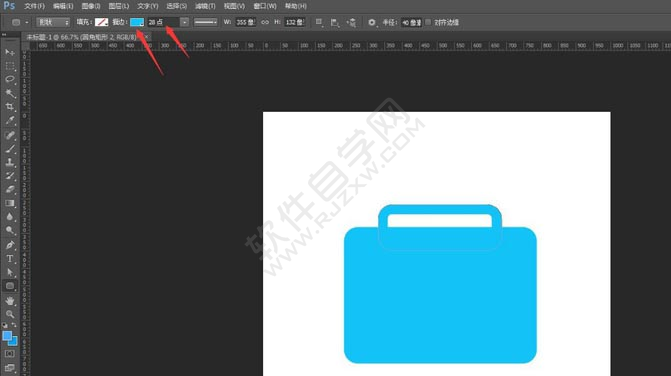The image size is (671, 376).
Task: Open the gear settings options
Action: pos(372,22)
